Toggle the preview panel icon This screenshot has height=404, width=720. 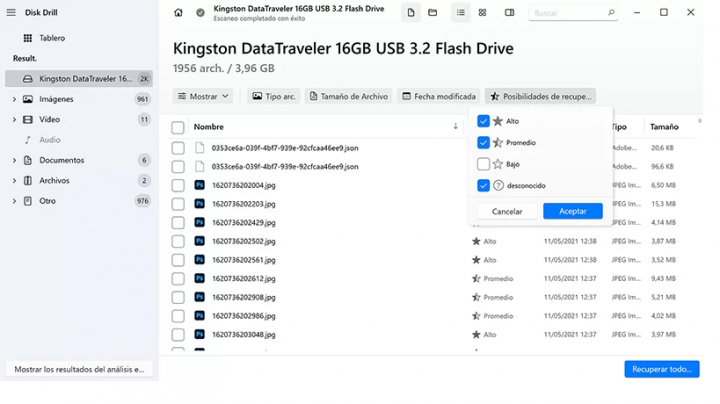[509, 13]
